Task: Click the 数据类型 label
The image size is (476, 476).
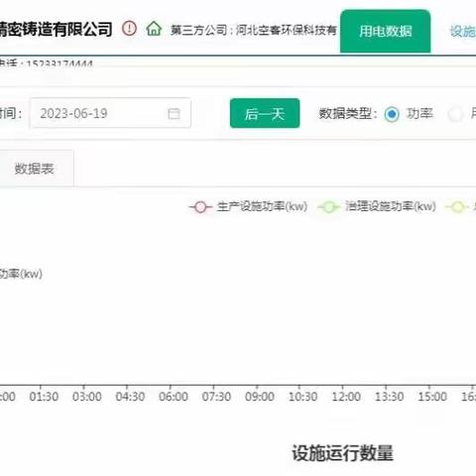Action: (x=348, y=114)
